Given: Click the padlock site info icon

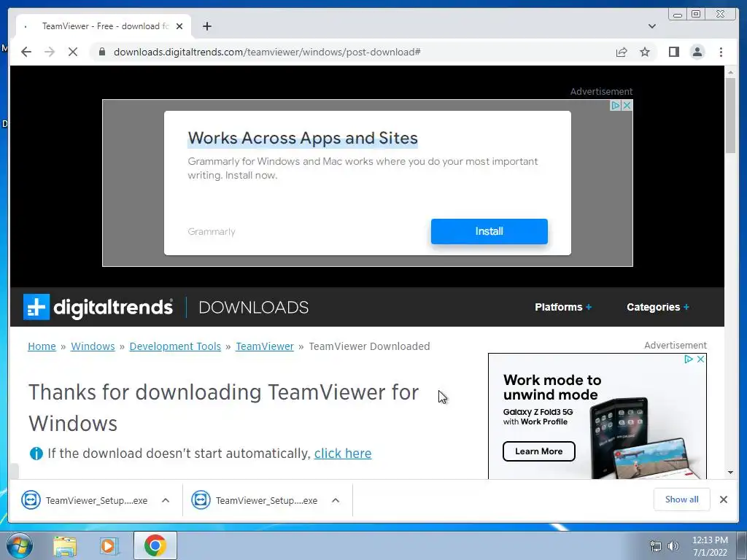Looking at the screenshot, I should coord(101,52).
